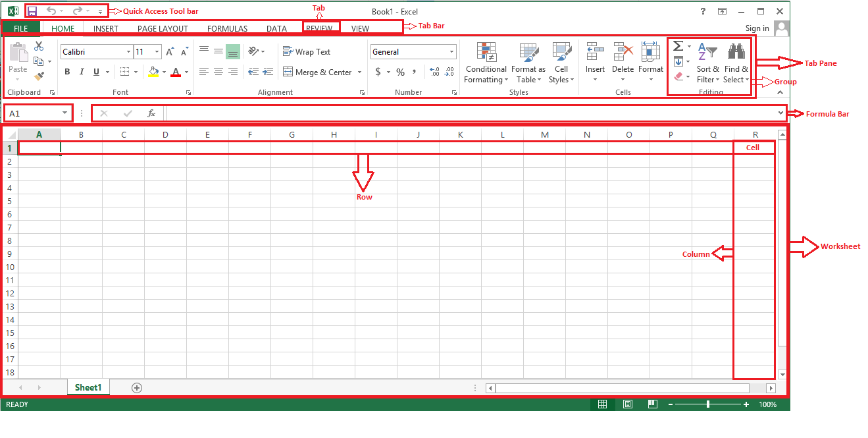This screenshot has width=868, height=438.
Task: Click the Save icon in Quick Access toolbar
Action: [x=31, y=11]
